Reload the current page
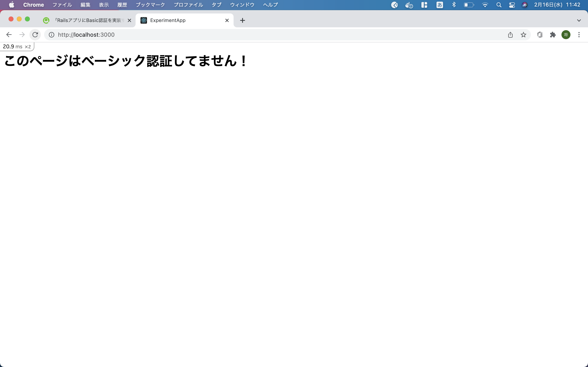This screenshot has width=588, height=367. [x=35, y=34]
